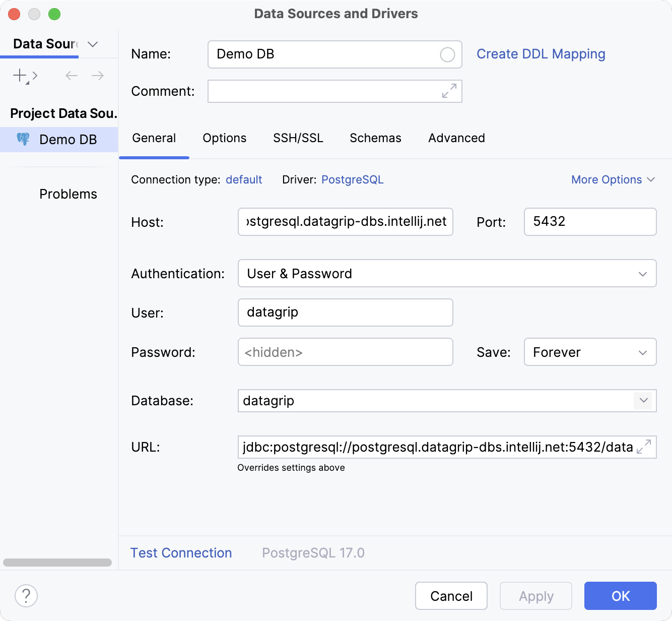Switch to the Advanced tab

tap(456, 138)
